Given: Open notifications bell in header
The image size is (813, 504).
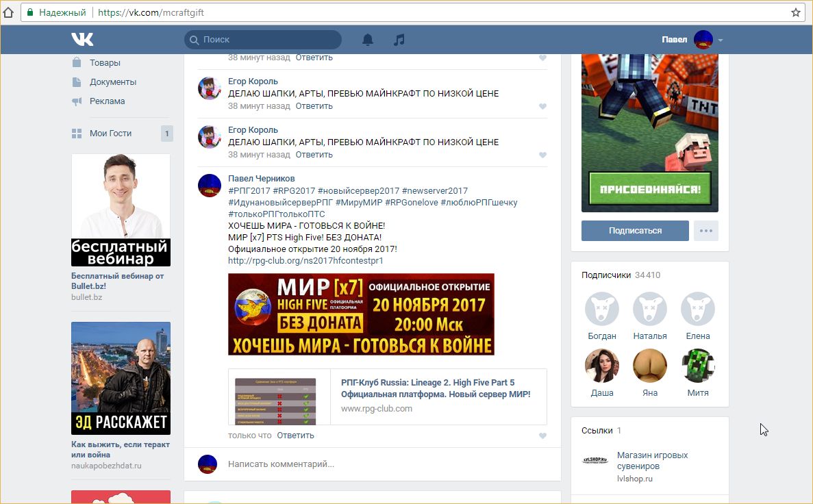Looking at the screenshot, I should pyautogui.click(x=368, y=40).
